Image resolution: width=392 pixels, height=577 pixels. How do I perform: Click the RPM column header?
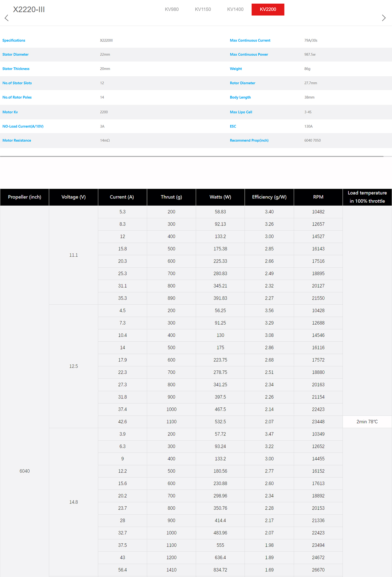(318, 197)
